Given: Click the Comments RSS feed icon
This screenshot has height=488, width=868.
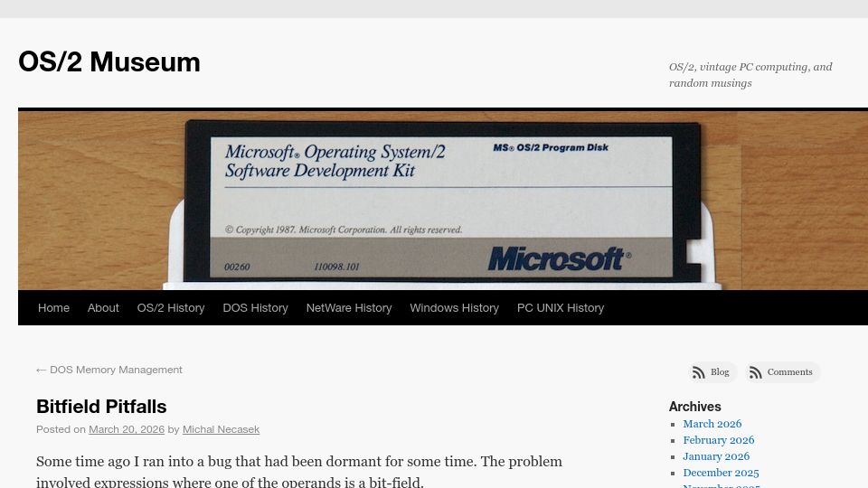Looking at the screenshot, I should click(x=756, y=372).
